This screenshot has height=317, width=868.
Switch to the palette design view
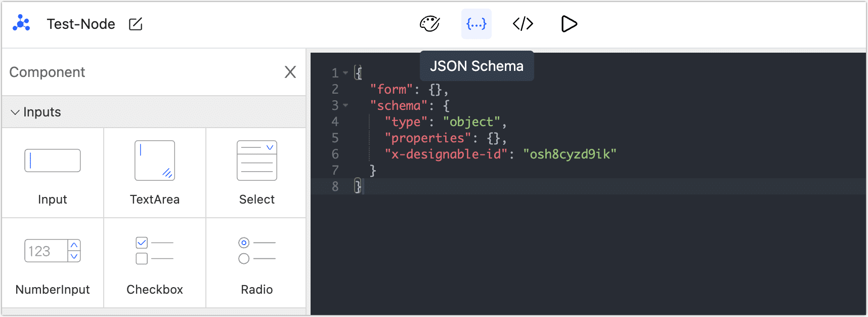tap(429, 24)
